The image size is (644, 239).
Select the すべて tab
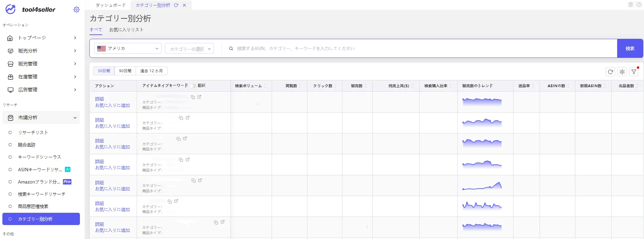pos(96,30)
